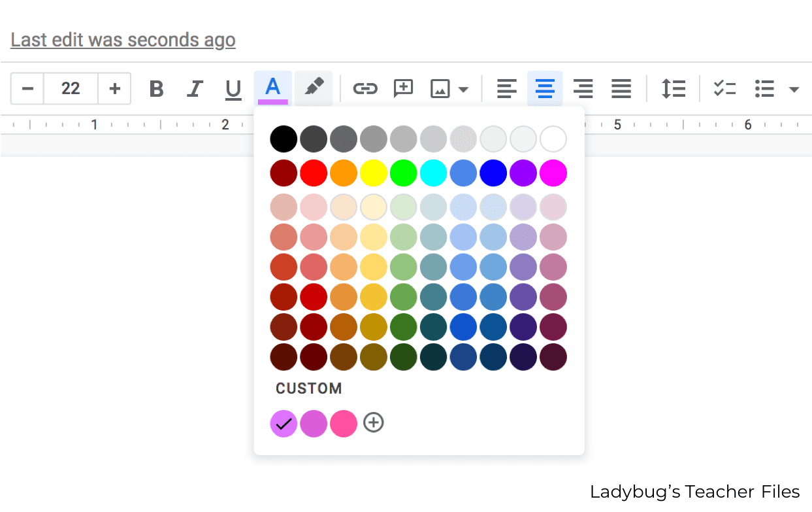Screen dimensions: 812x512
Task: Pick the pure blue swatch
Action: click(493, 173)
